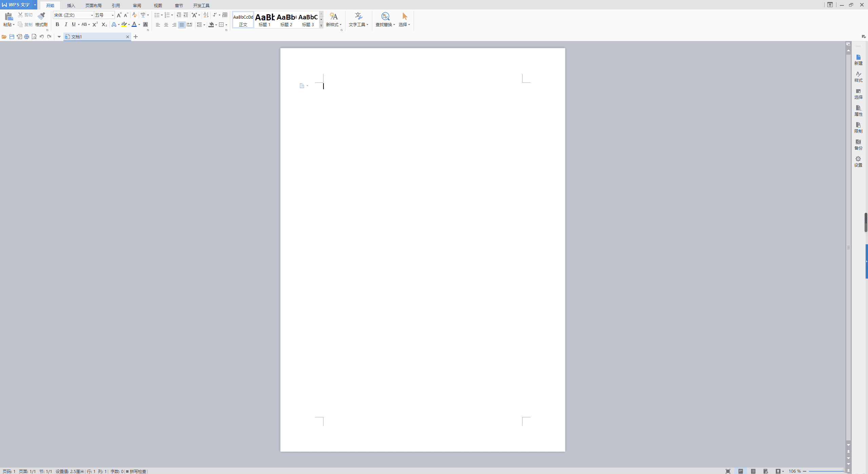The width and height of the screenshot is (868, 474).
Task: Add a new document tab with plus
Action: (136, 37)
